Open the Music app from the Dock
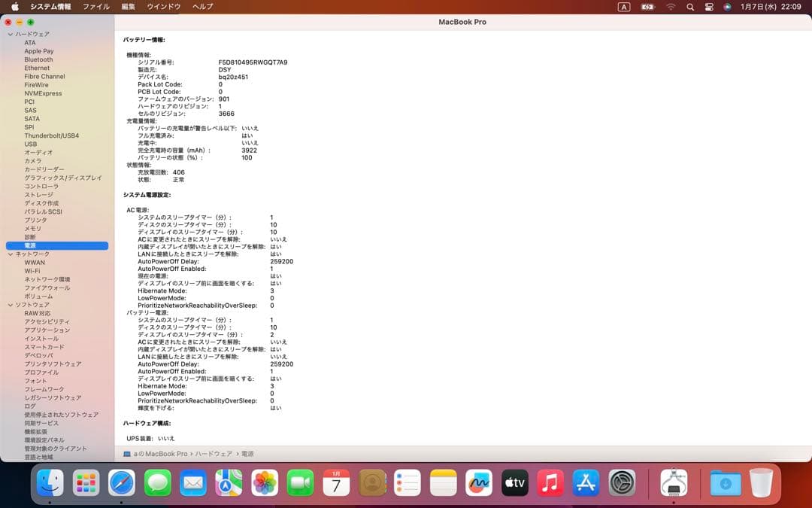This screenshot has height=508, width=812. [550, 484]
